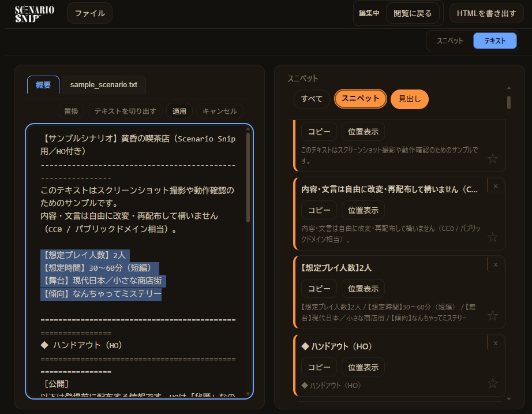This screenshot has height=414, width=532.
Task: Switch to スニペット view mode
Action: click(449, 41)
